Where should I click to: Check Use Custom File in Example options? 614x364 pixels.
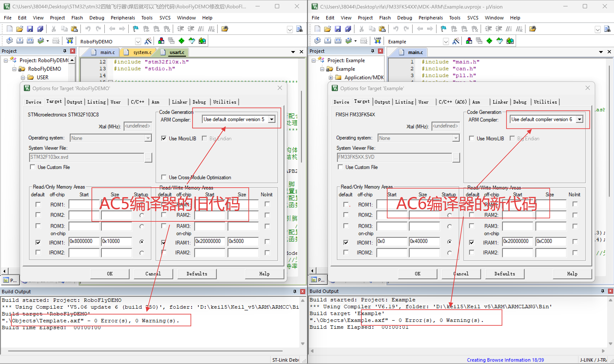tap(340, 167)
